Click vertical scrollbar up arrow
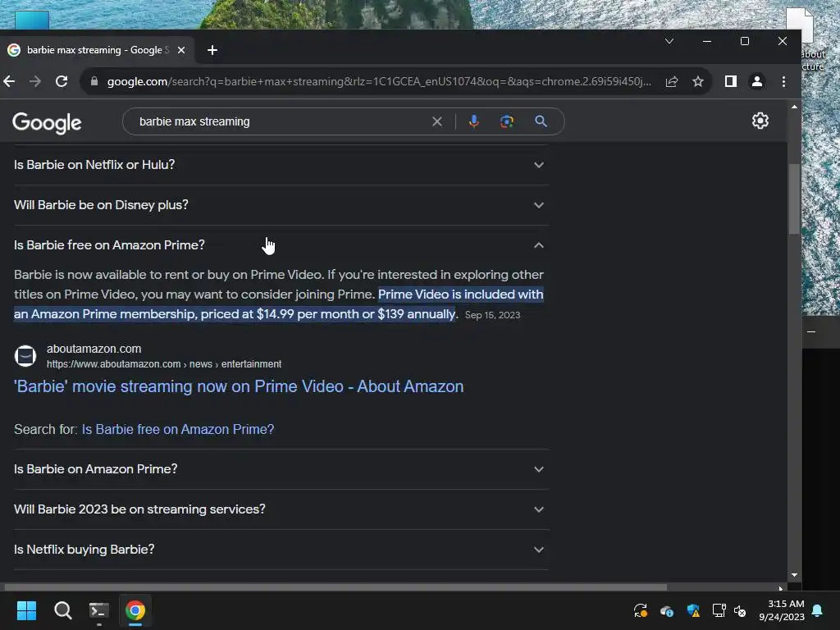Screen dimensions: 840x630 coord(794,107)
